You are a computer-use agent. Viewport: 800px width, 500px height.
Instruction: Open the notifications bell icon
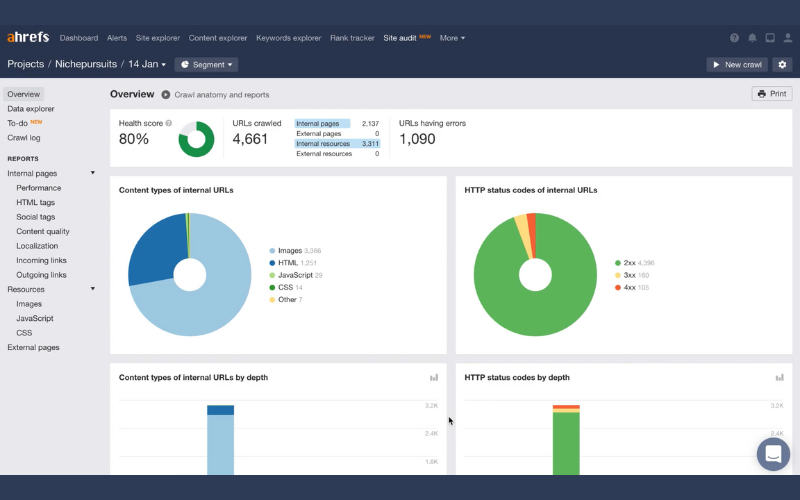(x=752, y=38)
